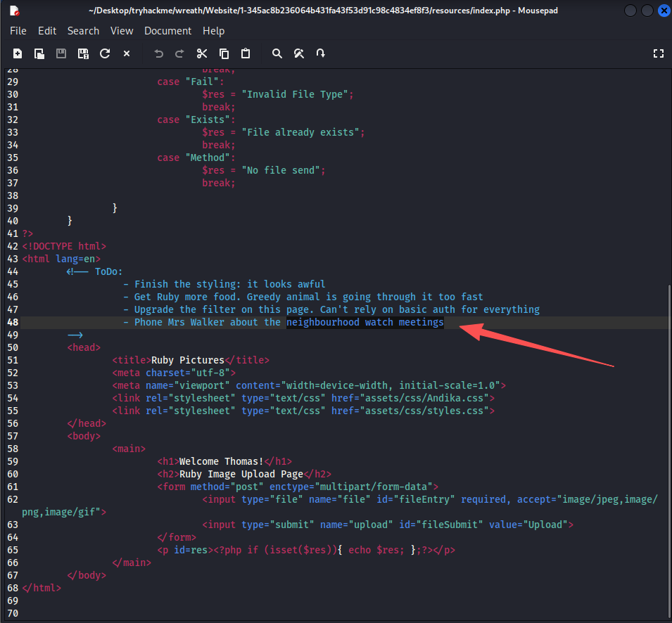Cut selection with the scissors icon
672x623 pixels.
tap(202, 53)
